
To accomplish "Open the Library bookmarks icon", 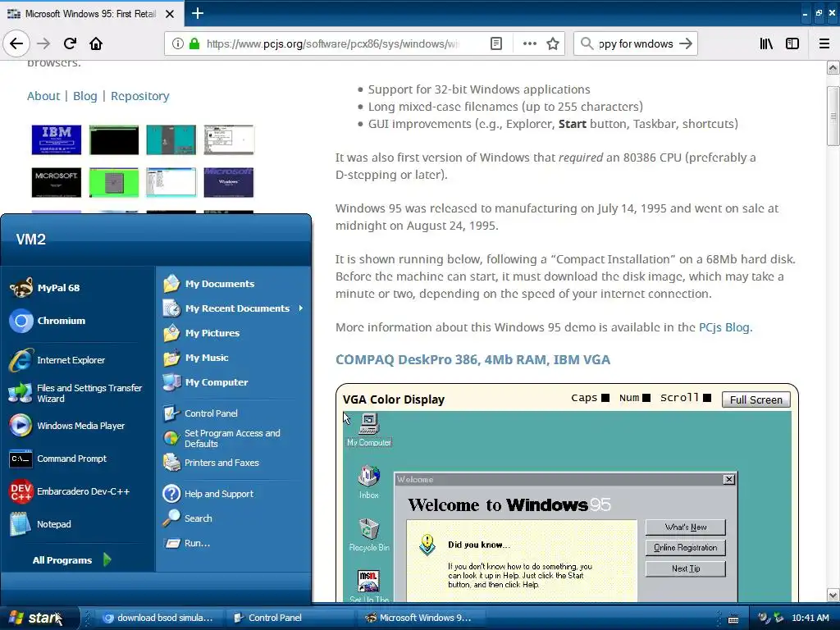I will [x=766, y=43].
